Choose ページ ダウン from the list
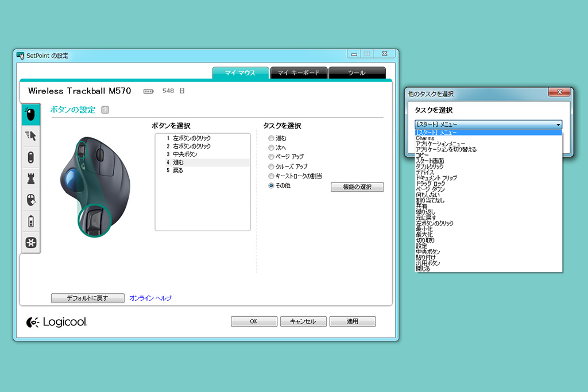 tap(489, 189)
